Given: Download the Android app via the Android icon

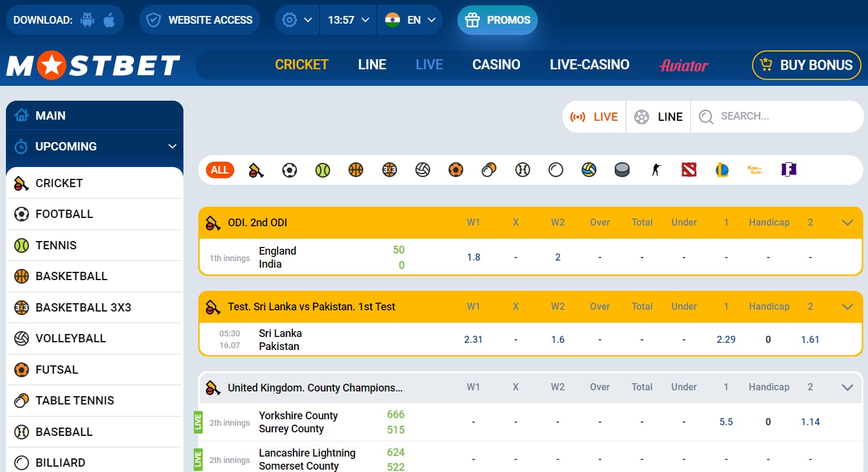Looking at the screenshot, I should [x=88, y=20].
